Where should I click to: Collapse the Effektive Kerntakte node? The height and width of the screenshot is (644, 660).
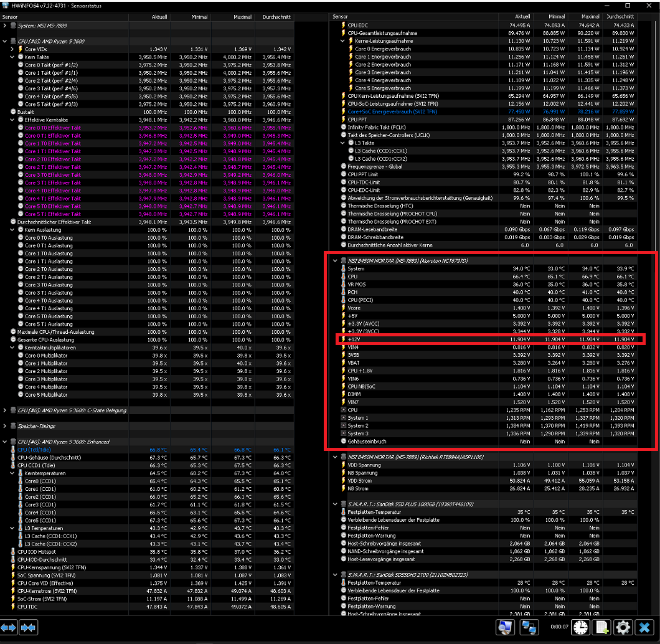(x=12, y=120)
